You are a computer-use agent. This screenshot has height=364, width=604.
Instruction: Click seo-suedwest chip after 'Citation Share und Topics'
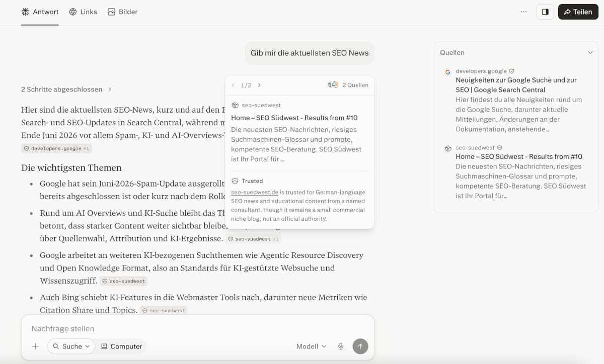coord(164,310)
